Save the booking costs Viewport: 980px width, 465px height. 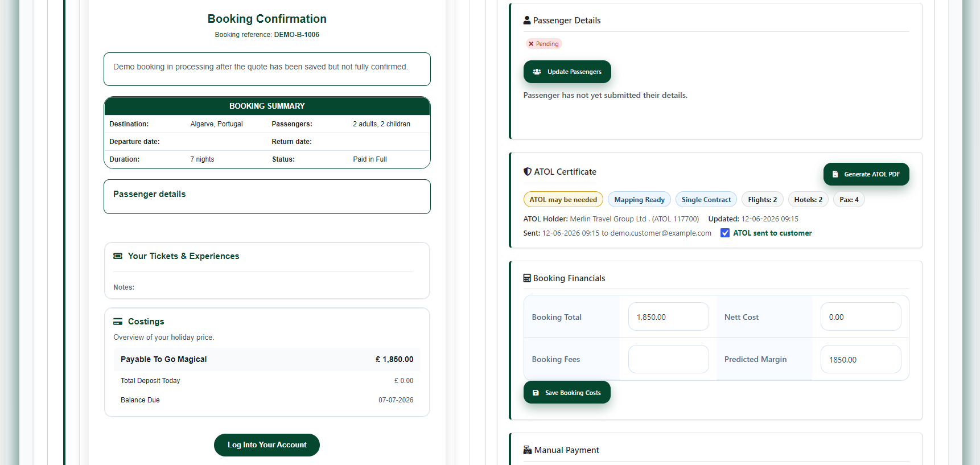567,393
